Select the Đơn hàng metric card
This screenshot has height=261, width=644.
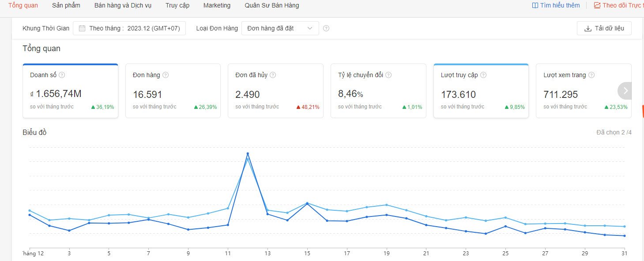(173, 91)
